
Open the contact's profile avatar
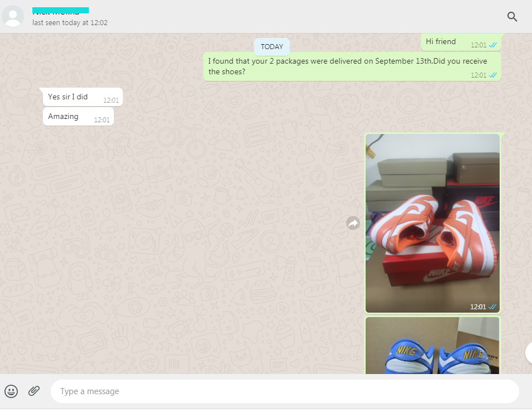pos(13,16)
